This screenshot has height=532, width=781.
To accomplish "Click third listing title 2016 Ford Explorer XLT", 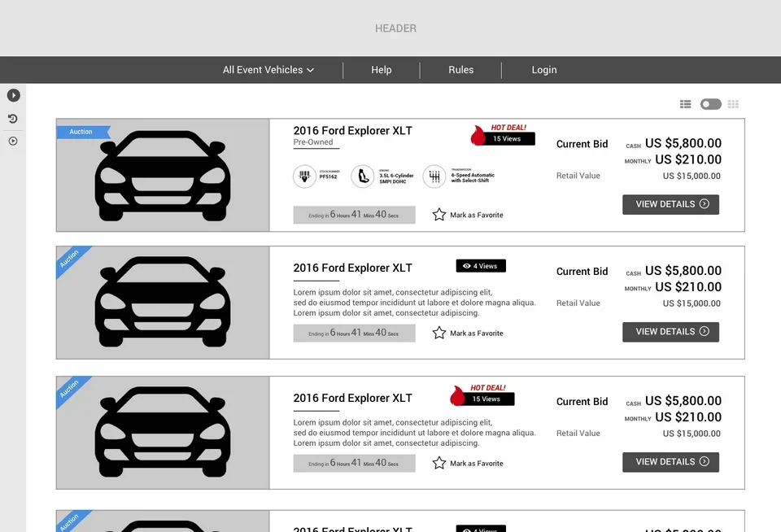I will [x=352, y=398].
